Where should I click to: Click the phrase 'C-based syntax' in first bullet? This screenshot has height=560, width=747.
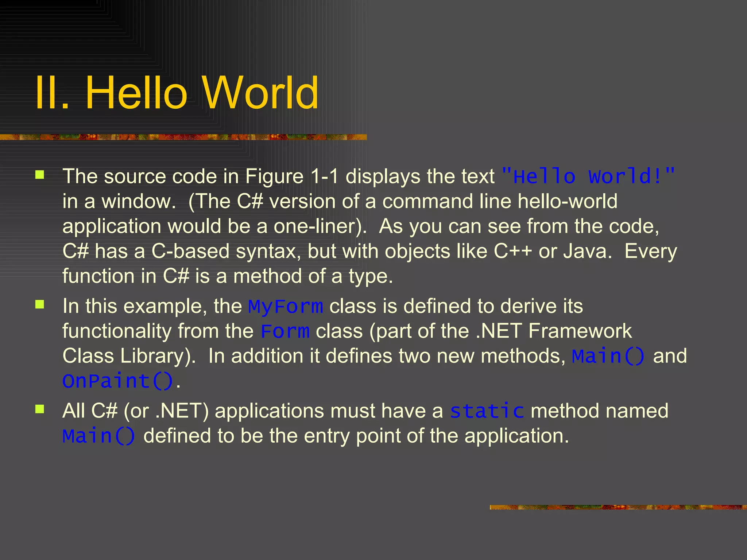(226, 252)
